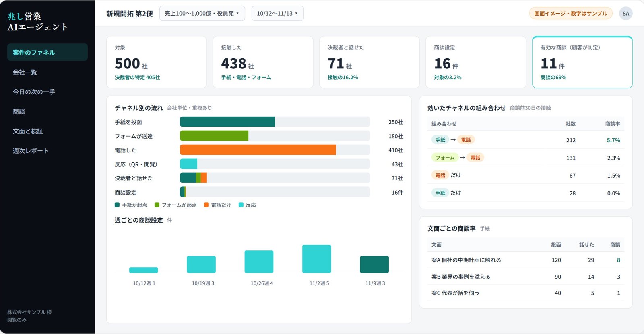Click the 11/2週 chart bar
644x334 pixels.
coord(317,259)
